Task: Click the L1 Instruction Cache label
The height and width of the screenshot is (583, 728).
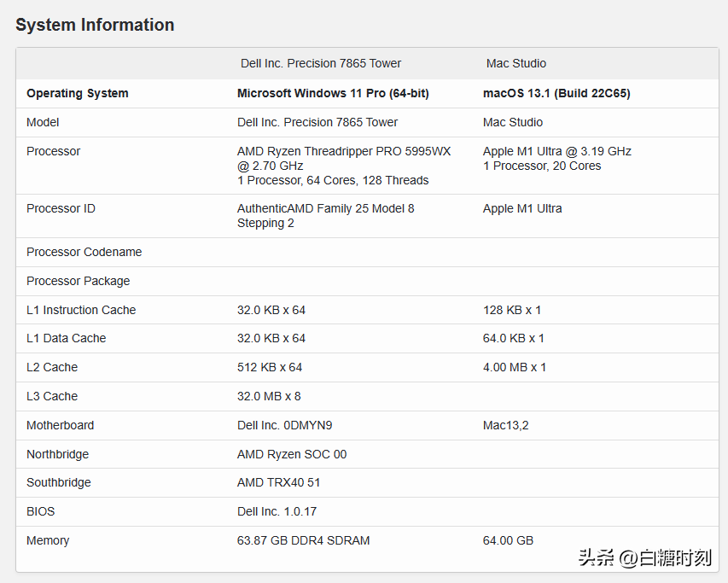Action: pyautogui.click(x=81, y=310)
